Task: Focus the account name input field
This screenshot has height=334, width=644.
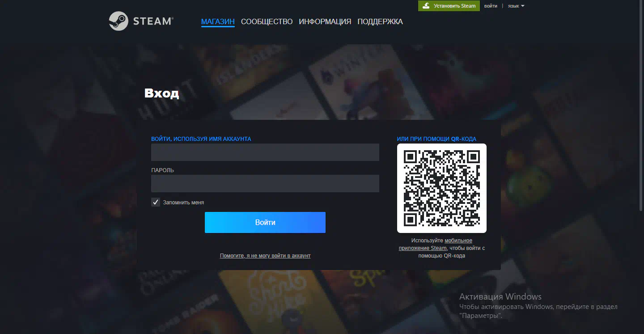Action: (x=265, y=152)
